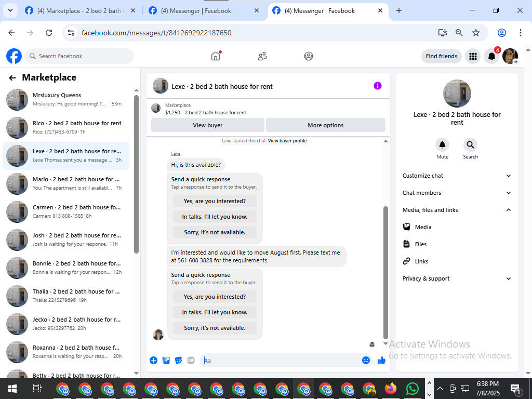Screen dimensions: 532x399
Task: Open the emoji picker smiley icon
Action: [366, 361]
